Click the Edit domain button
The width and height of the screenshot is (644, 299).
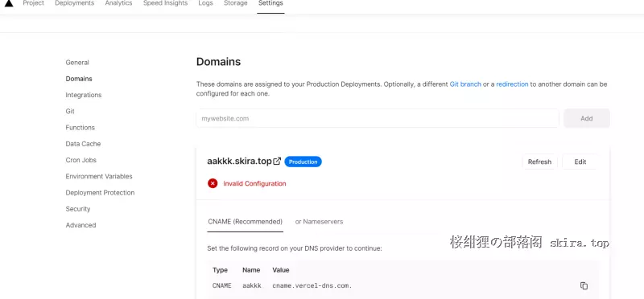(x=580, y=162)
